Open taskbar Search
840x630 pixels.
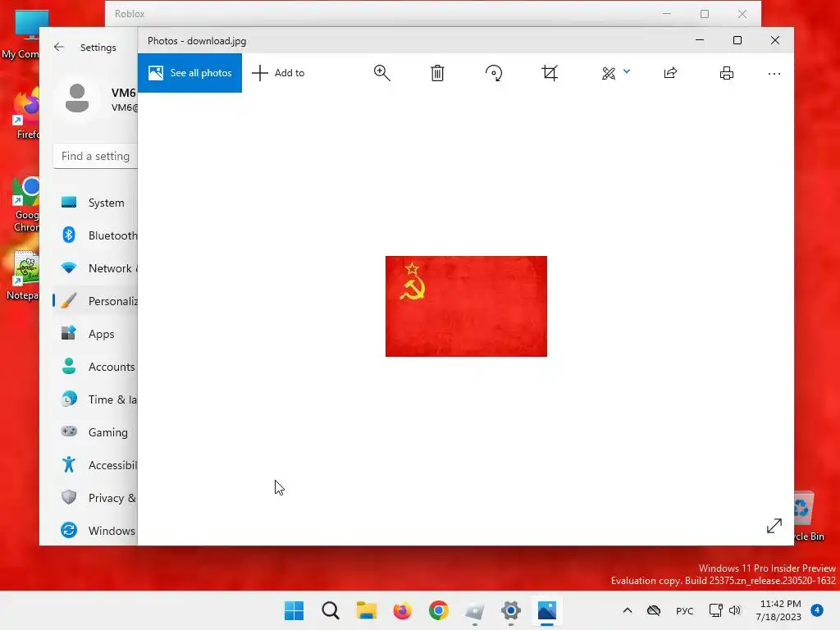(331, 610)
